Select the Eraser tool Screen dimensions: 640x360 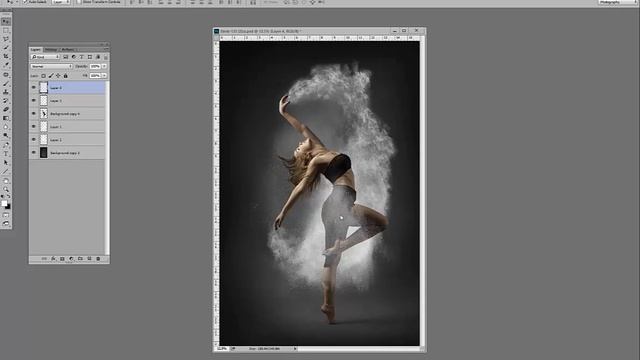(6, 109)
